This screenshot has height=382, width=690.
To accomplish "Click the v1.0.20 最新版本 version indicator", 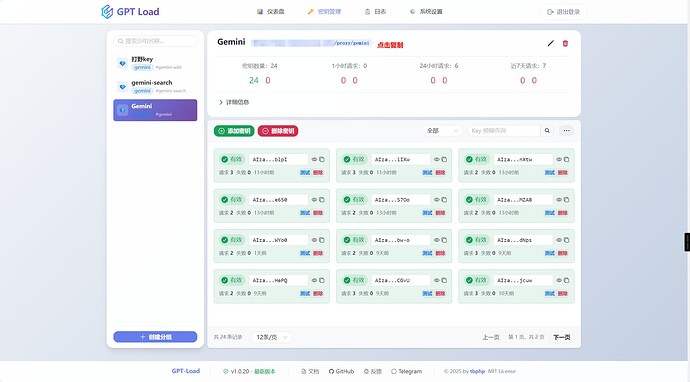I will (x=249, y=371).
